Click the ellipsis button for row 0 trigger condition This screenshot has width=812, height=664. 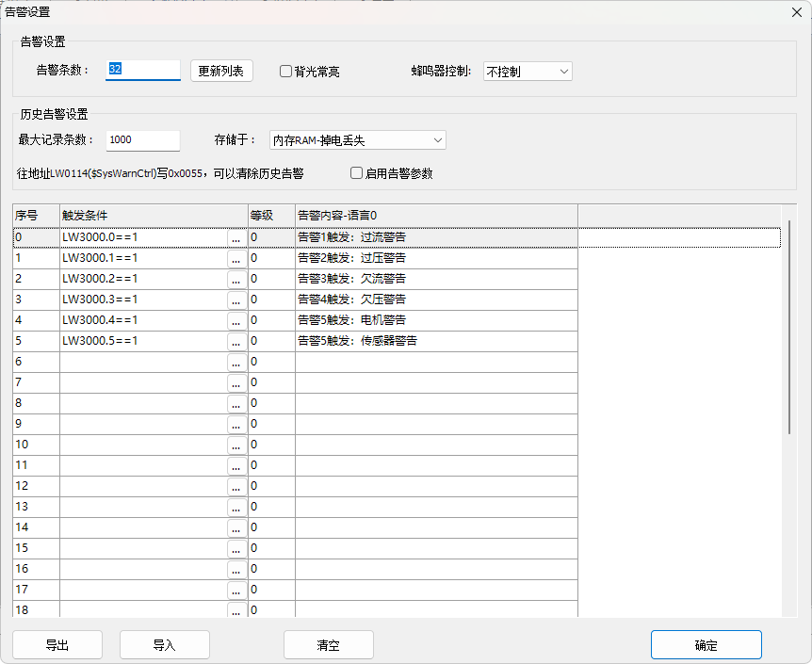tap(236, 237)
